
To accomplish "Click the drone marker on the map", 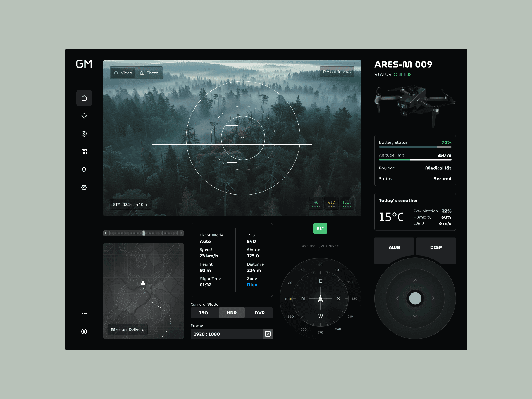I will click(x=143, y=283).
